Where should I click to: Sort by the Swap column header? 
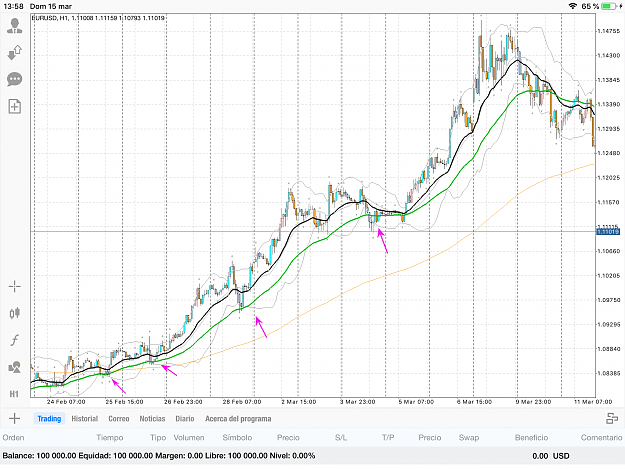pos(469,438)
